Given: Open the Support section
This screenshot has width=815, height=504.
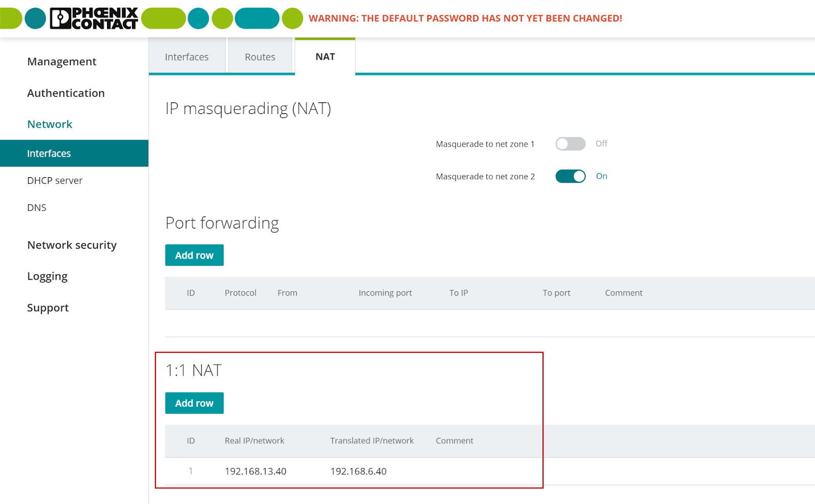Looking at the screenshot, I should tap(48, 308).
